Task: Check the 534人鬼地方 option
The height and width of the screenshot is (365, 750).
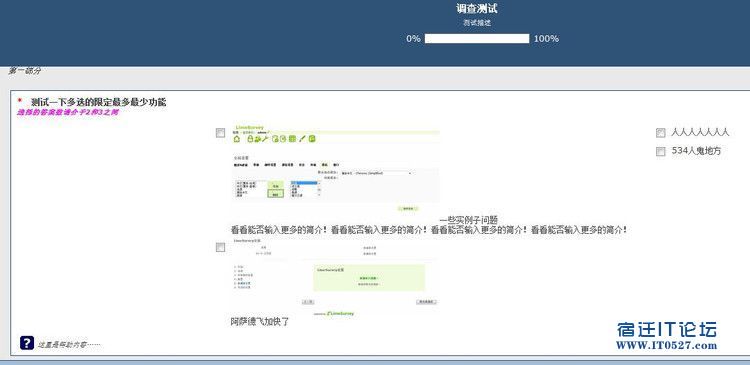Action: click(x=661, y=151)
